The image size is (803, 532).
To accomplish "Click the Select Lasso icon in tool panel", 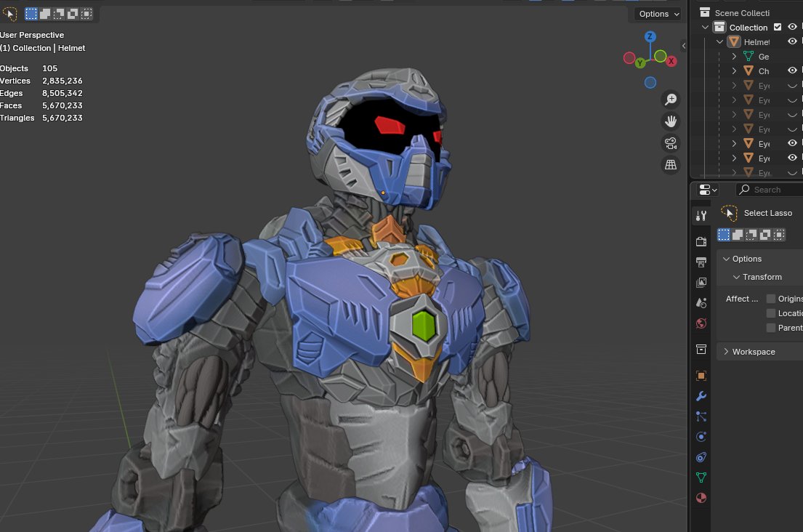I will click(x=729, y=213).
